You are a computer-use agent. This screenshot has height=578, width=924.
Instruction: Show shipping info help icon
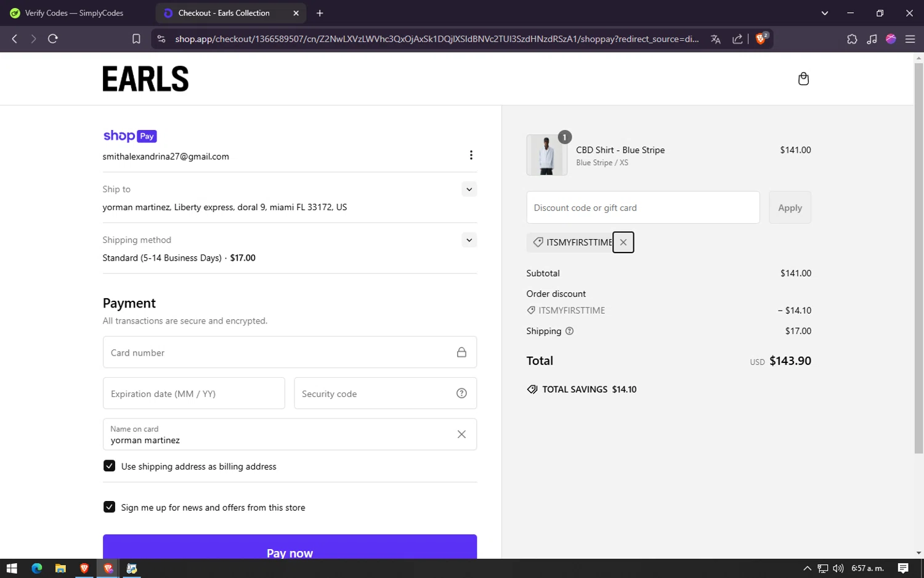[x=569, y=331]
